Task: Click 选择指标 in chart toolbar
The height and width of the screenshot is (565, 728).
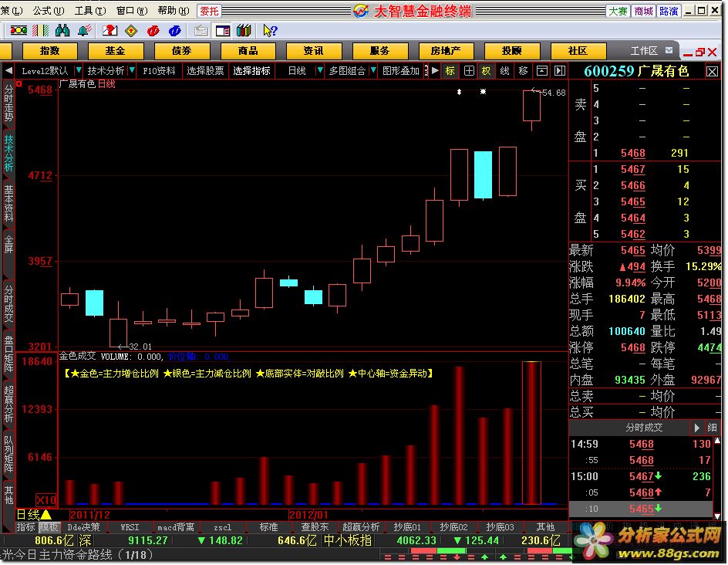Action: 251,71
